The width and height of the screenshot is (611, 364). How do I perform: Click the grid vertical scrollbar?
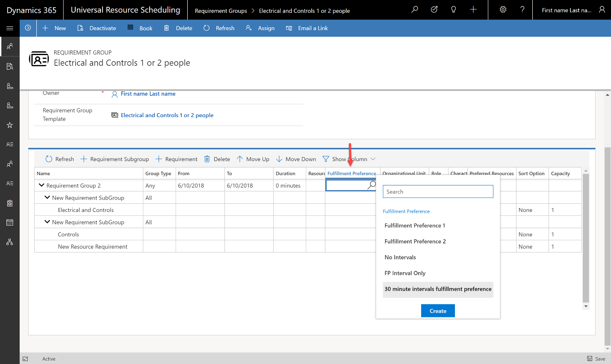(x=586, y=237)
